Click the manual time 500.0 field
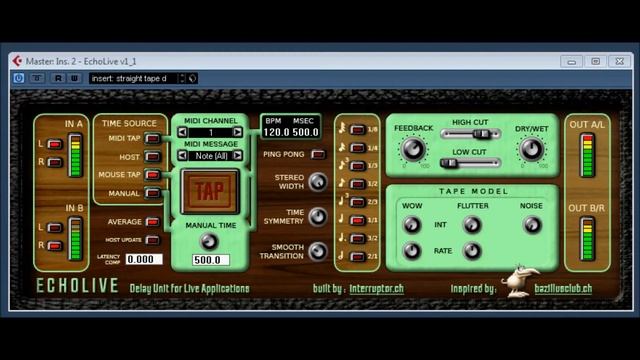This screenshot has width=640, height=360. pos(211,260)
